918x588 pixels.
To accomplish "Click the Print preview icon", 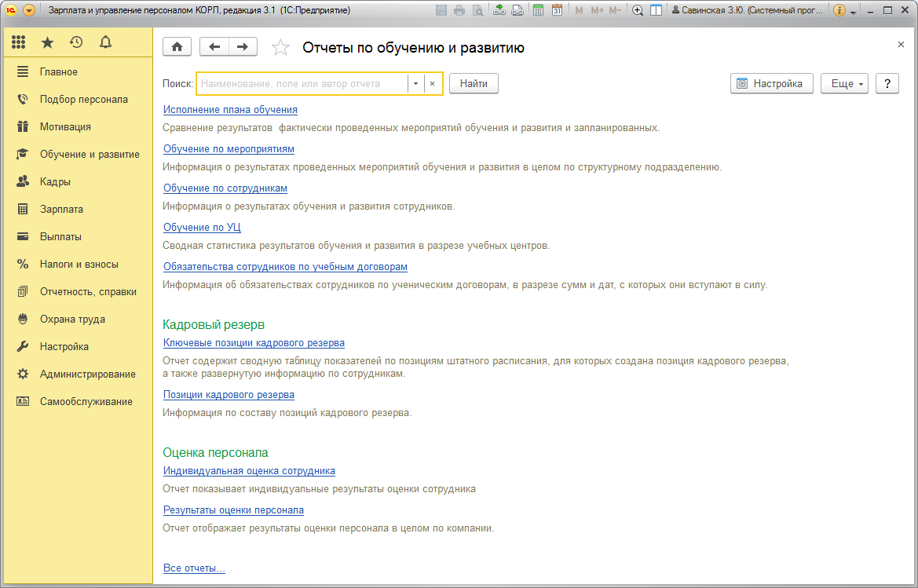I will pyautogui.click(x=477, y=10).
